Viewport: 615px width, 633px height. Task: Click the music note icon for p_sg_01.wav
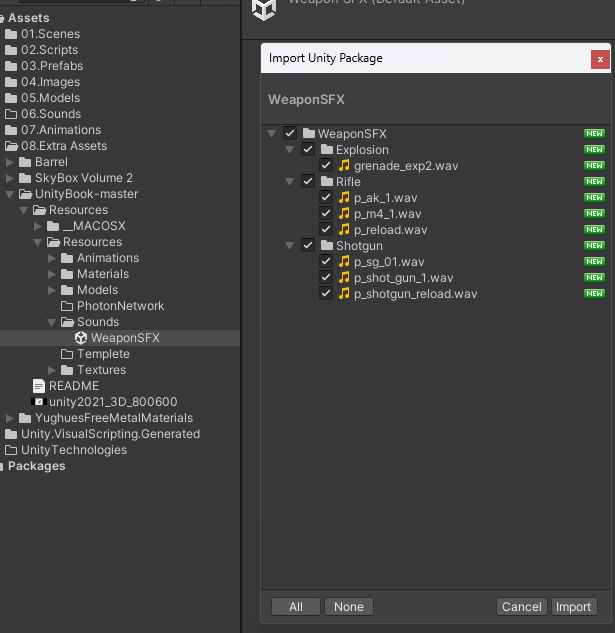click(x=344, y=262)
